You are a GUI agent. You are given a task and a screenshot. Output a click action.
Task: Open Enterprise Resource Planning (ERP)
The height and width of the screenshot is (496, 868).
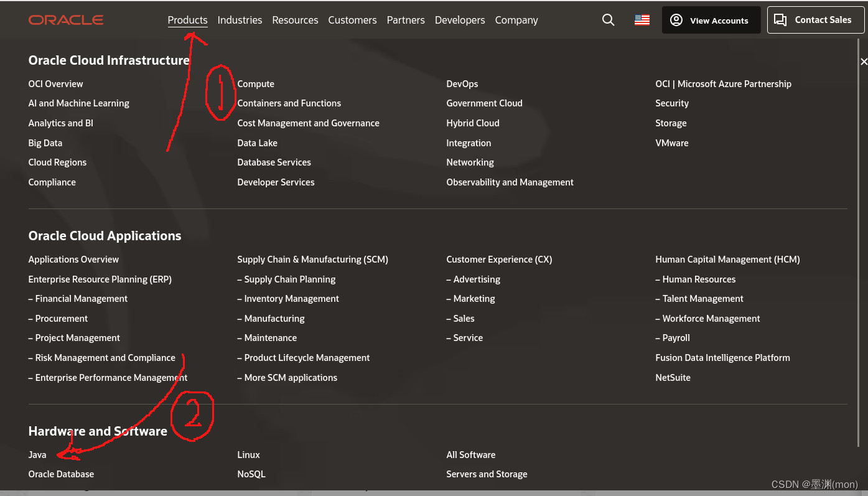[x=100, y=279]
